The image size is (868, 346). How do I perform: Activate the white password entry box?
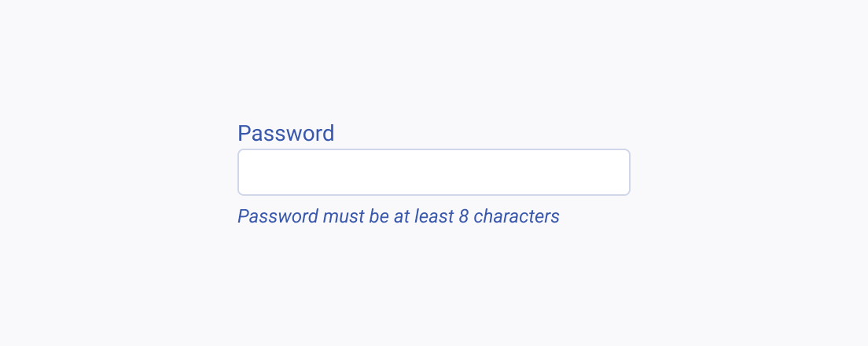(x=433, y=172)
